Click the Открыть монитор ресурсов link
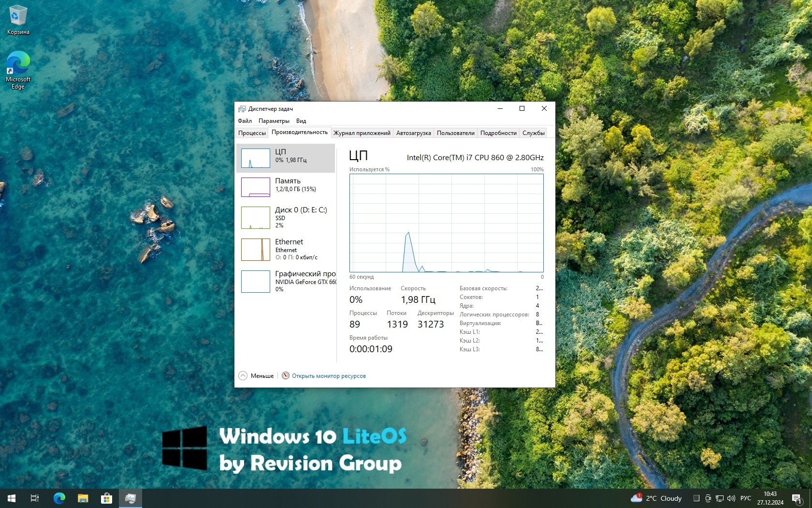The width and height of the screenshot is (812, 508). 329,376
